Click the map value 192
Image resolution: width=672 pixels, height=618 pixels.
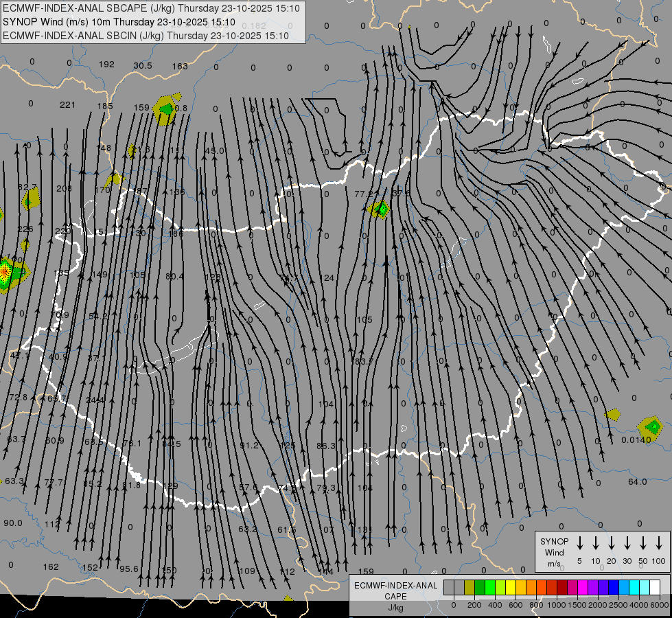(x=106, y=65)
